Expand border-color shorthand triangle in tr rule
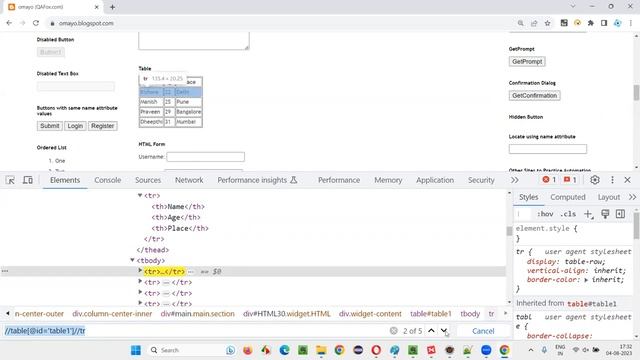 tap(586, 280)
